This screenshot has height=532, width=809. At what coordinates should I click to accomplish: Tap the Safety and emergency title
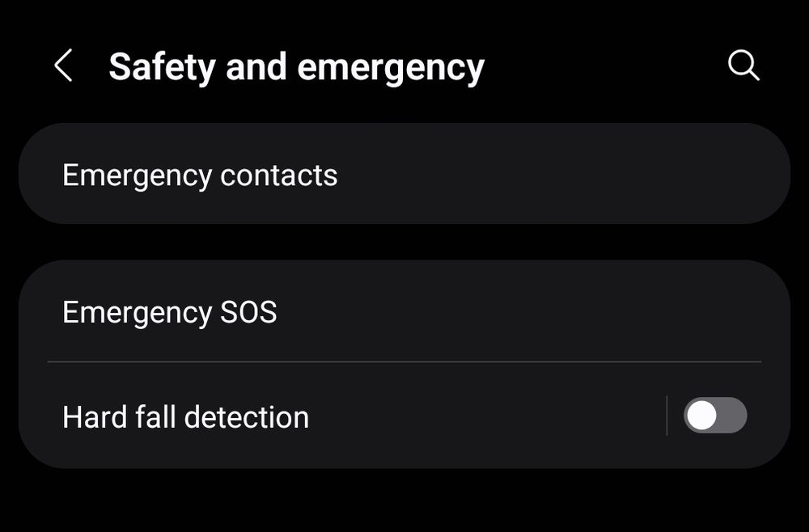pyautogui.click(x=297, y=65)
